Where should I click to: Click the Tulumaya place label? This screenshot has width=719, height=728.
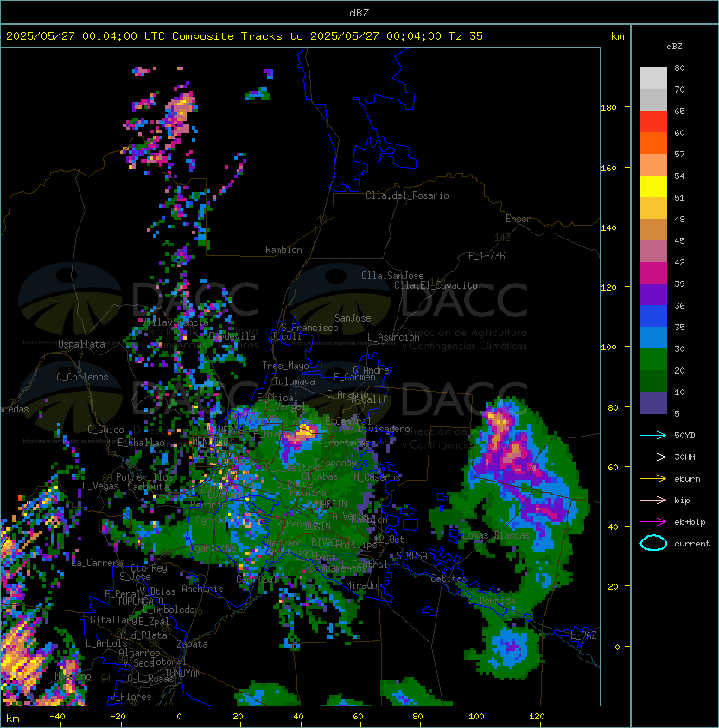(295, 381)
